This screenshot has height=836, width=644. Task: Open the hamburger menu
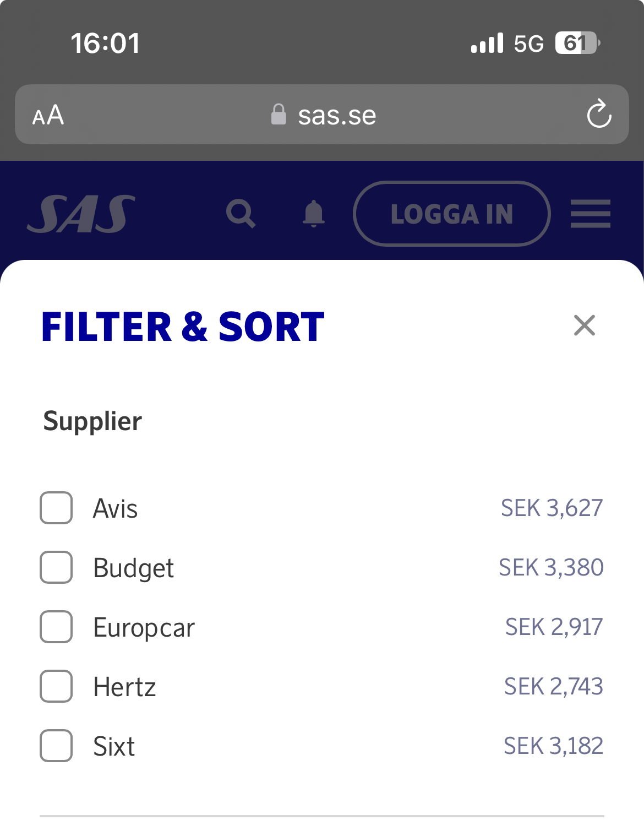590,214
